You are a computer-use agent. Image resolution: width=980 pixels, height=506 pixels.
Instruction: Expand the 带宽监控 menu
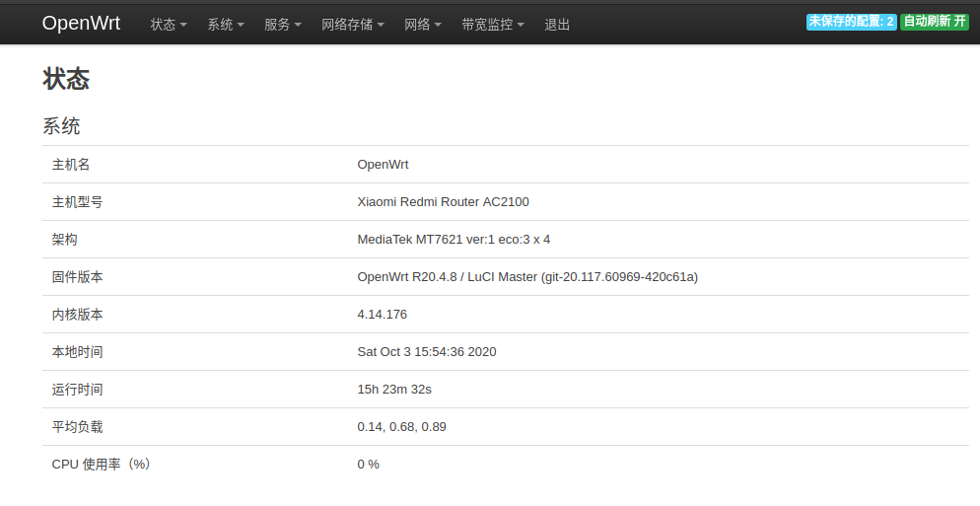[x=492, y=25]
